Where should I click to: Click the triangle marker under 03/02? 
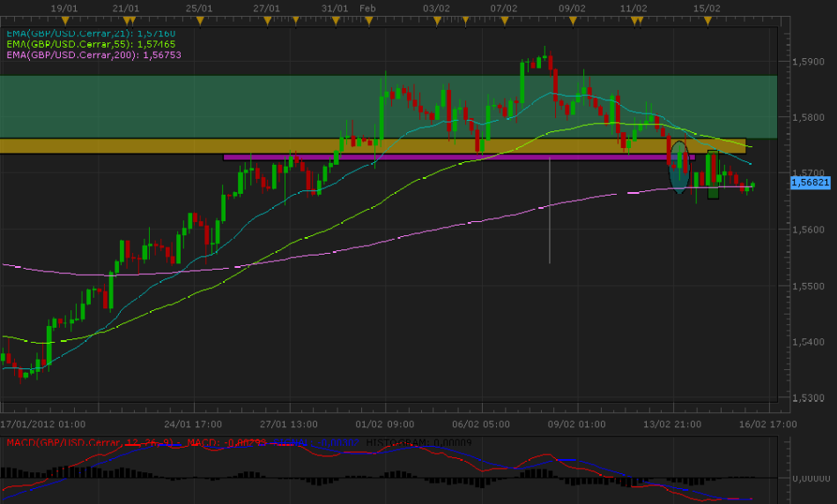pos(437,19)
